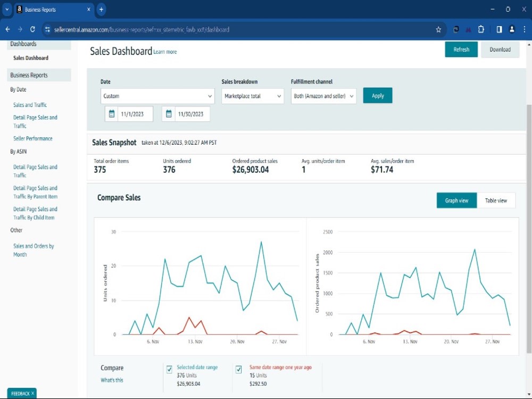Image resolution: width=532 pixels, height=399 pixels.
Task: Click the Sales Snapshot heading
Action: tap(114, 143)
